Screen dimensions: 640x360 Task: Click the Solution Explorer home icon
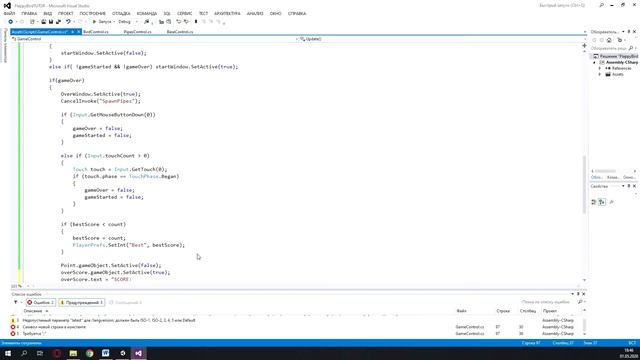[609, 40]
